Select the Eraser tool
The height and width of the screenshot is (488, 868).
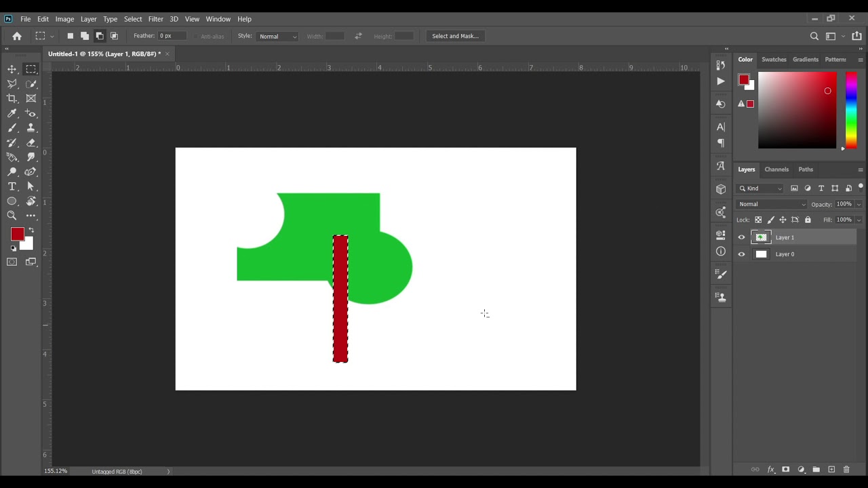[x=31, y=143]
